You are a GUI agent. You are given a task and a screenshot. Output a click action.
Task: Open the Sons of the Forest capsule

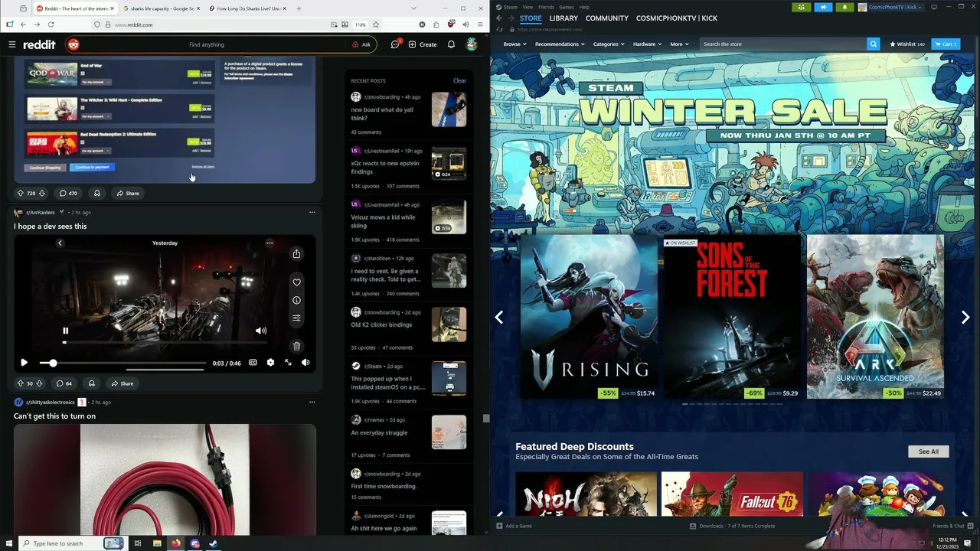(x=732, y=317)
